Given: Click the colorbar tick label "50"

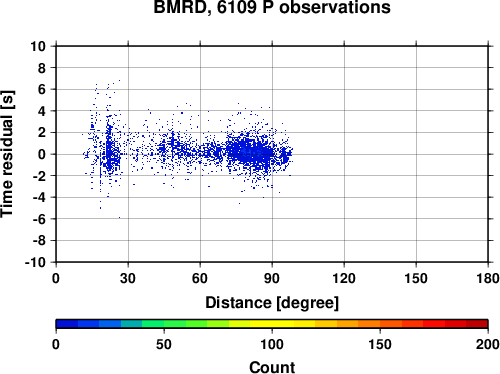Looking at the screenshot, I should (x=164, y=344).
